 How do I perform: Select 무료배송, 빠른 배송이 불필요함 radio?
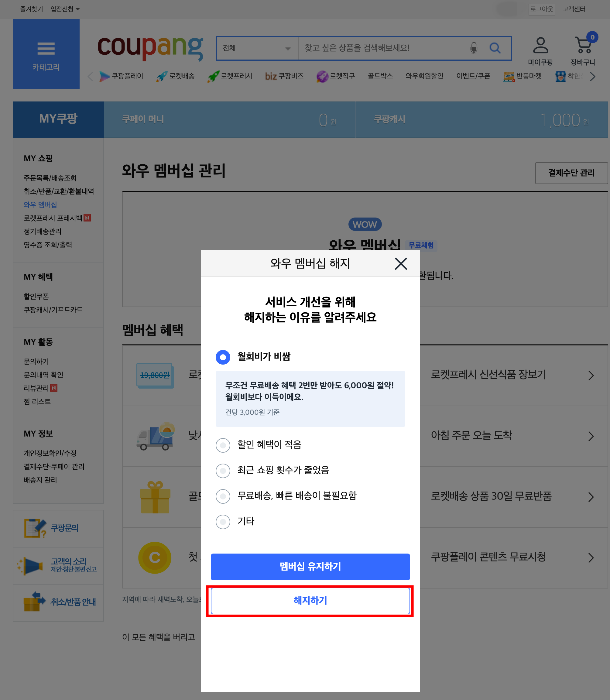(223, 496)
